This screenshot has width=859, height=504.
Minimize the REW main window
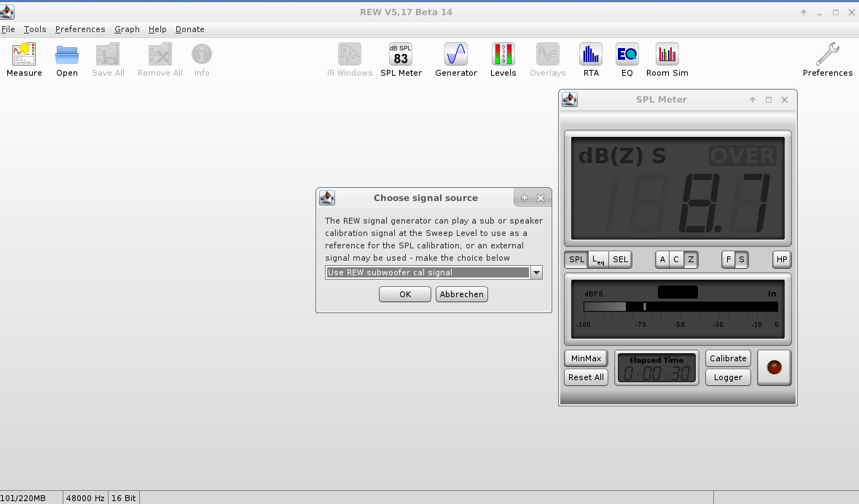coord(820,12)
